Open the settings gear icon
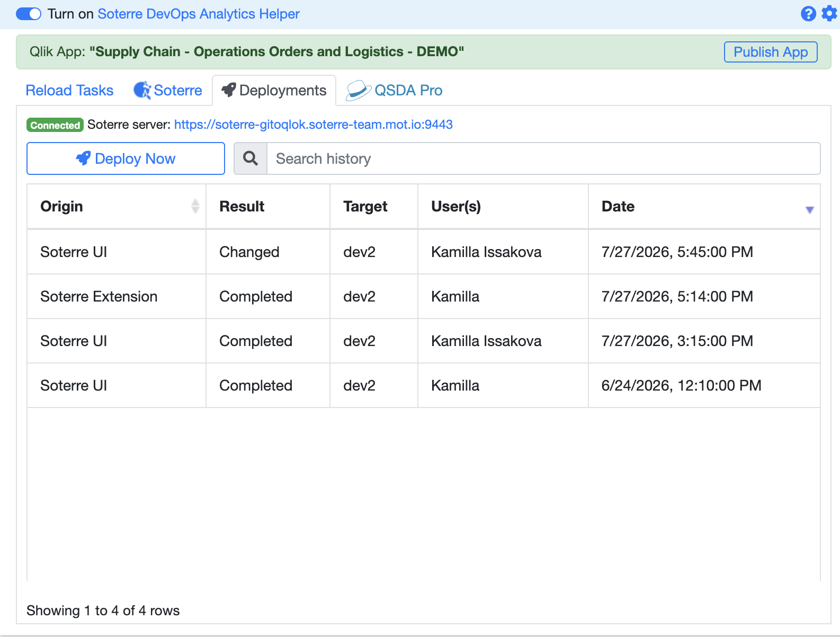Image resolution: width=840 pixels, height=637 pixels. (829, 13)
